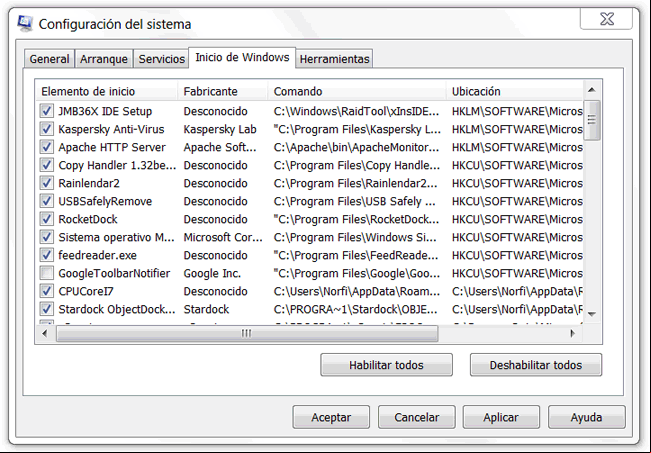Select the Apache HTTP Server entry name
The height and width of the screenshot is (453, 651).
(112, 147)
